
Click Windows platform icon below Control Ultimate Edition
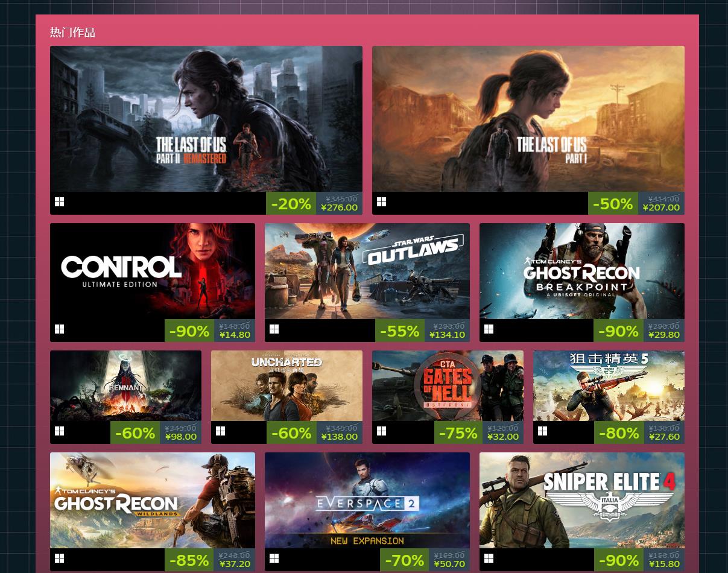(59, 329)
